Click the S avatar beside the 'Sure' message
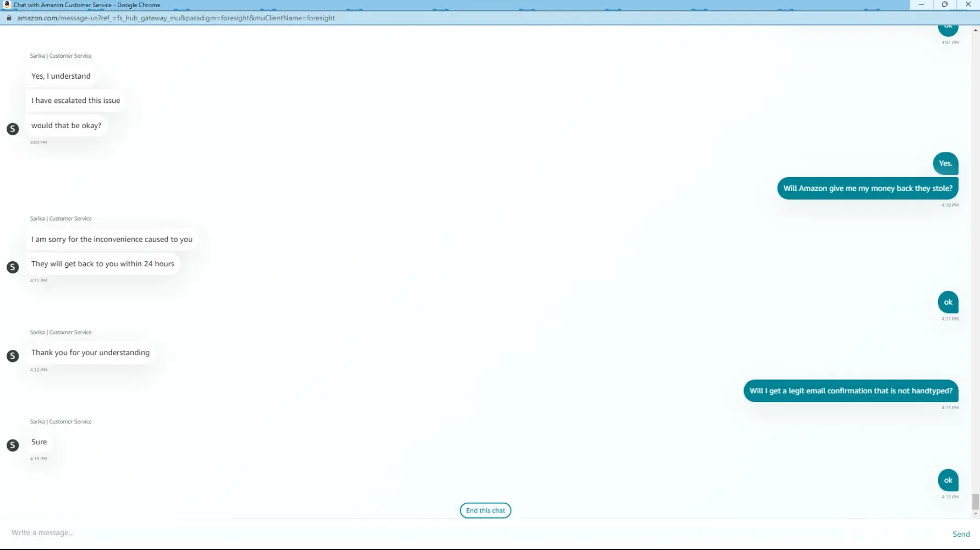Screen dimensions: 980x550 coord(13,445)
